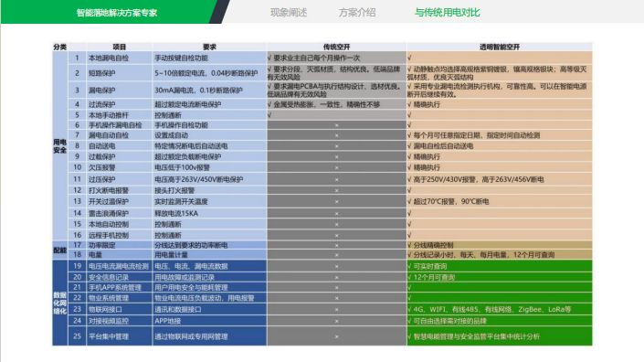Select the 过压保护 requirement cell in row 11

click(209, 179)
